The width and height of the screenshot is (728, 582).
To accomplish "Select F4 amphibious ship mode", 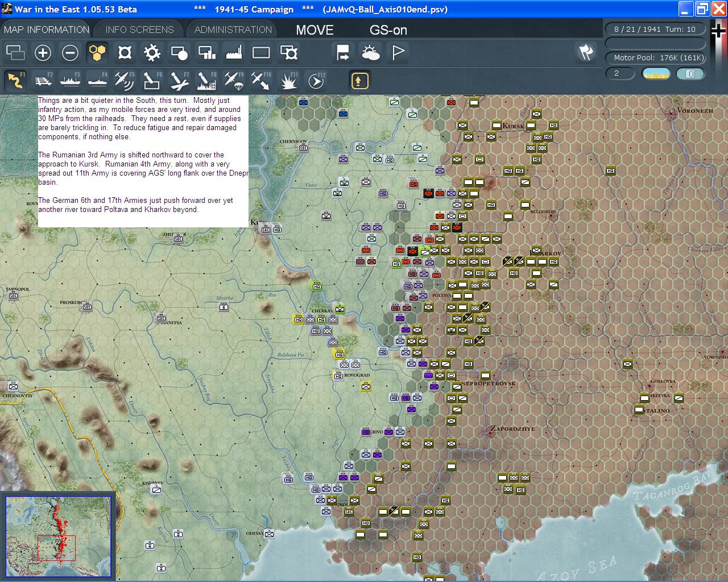I will pos(97,81).
